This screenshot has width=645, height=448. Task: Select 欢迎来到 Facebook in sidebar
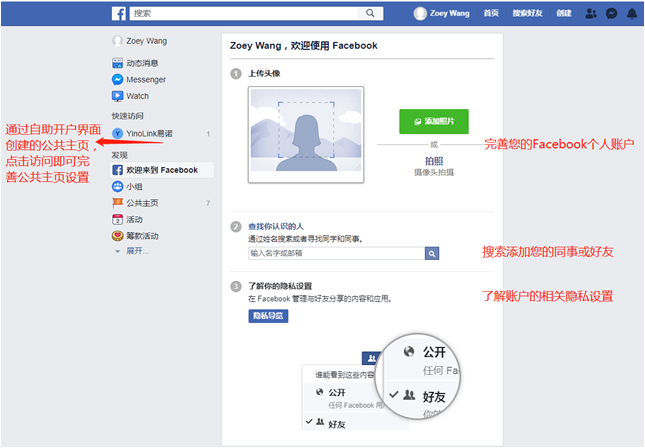(x=162, y=170)
